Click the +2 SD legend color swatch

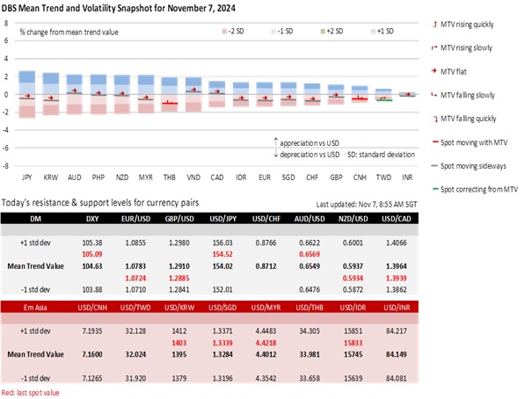tap(324, 31)
